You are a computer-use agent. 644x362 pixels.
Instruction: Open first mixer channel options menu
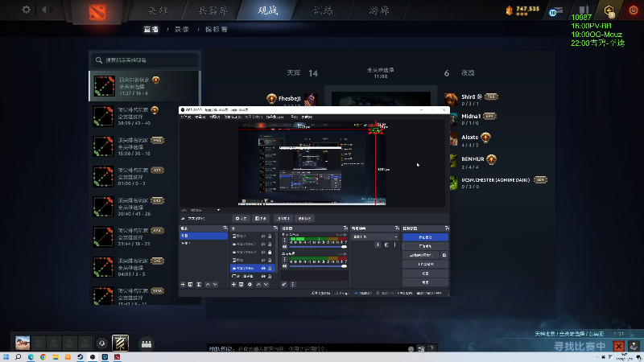(284, 241)
